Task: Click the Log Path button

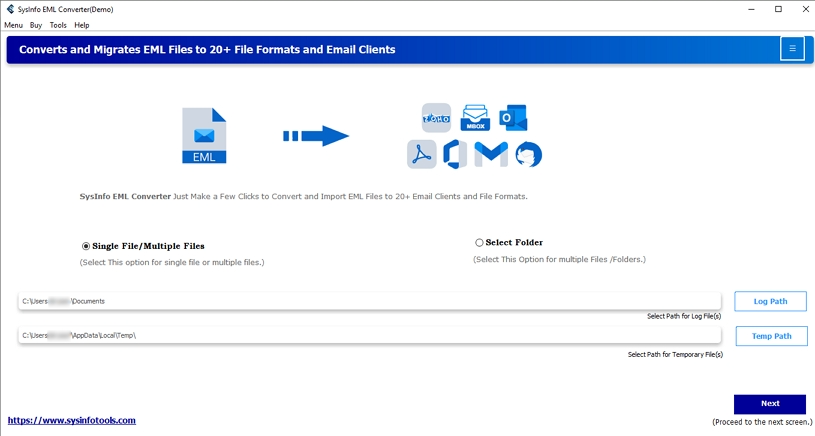Action: pyautogui.click(x=770, y=301)
